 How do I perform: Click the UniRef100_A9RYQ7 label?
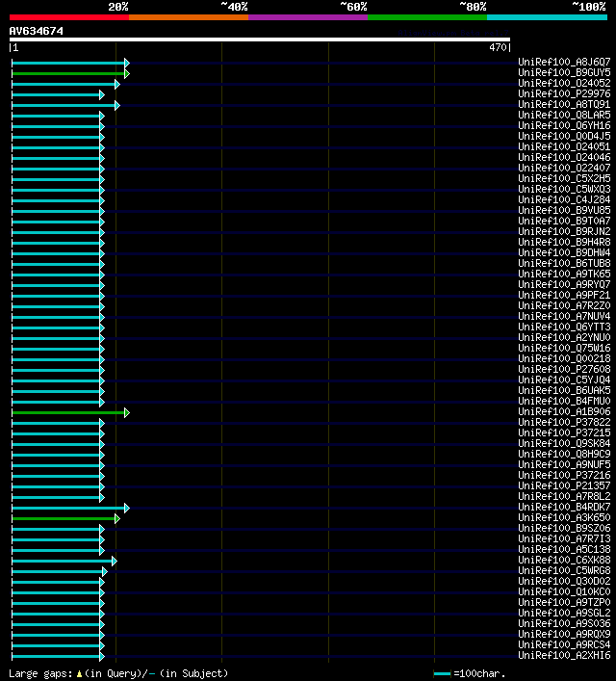click(564, 284)
